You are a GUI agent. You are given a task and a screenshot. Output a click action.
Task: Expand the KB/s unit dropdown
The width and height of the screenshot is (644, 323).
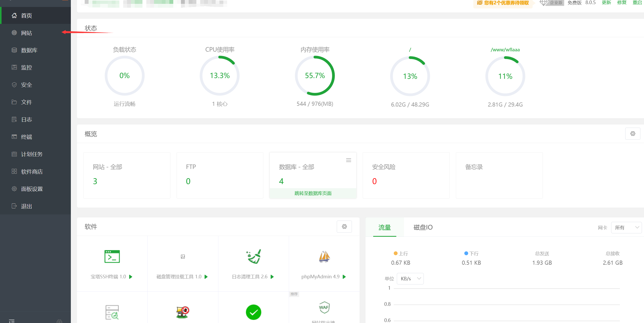coord(410,279)
